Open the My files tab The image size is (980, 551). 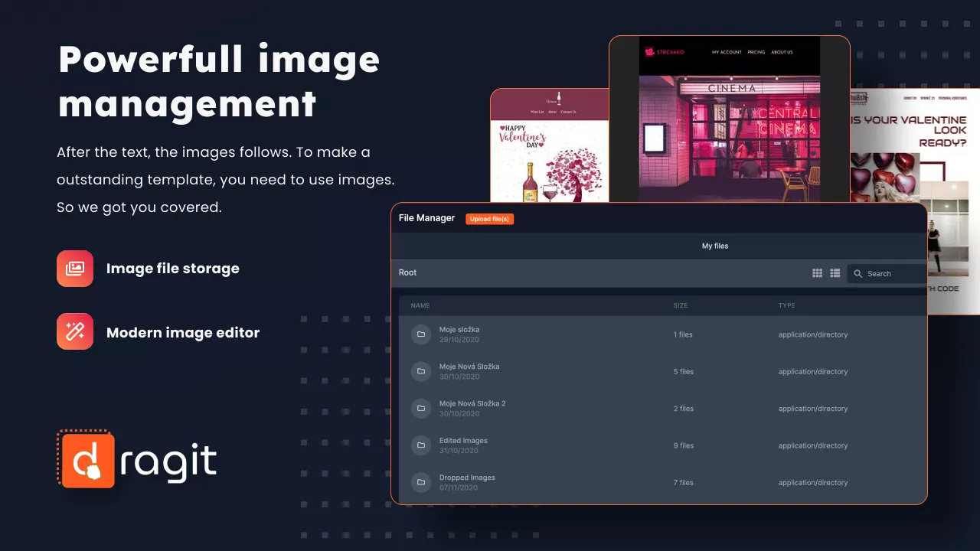click(x=715, y=246)
